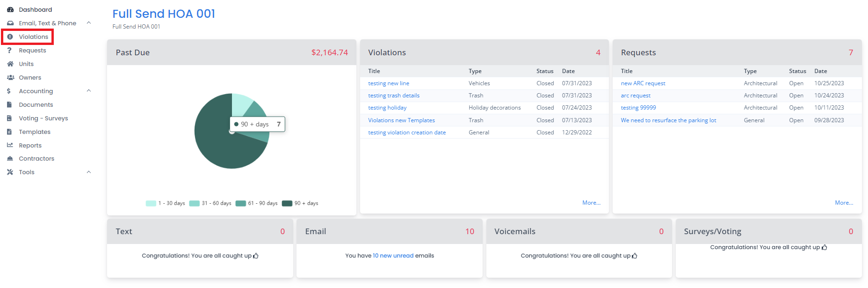Open the 'testing new line' violation

coord(389,83)
